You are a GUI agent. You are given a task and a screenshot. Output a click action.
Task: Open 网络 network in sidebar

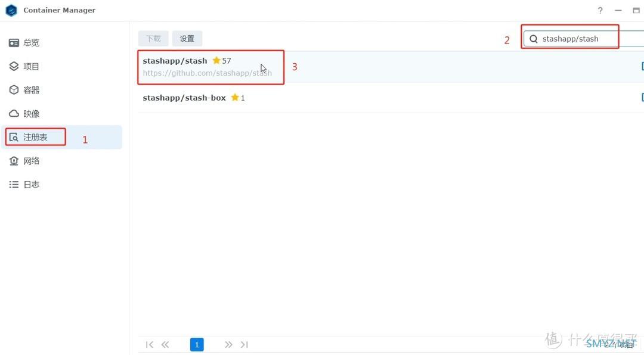[61, 161]
